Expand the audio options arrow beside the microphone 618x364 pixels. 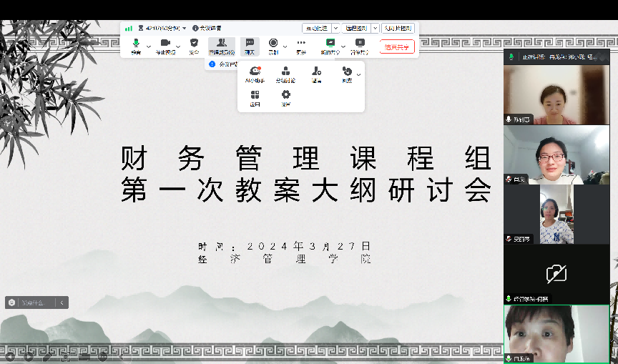click(x=149, y=46)
